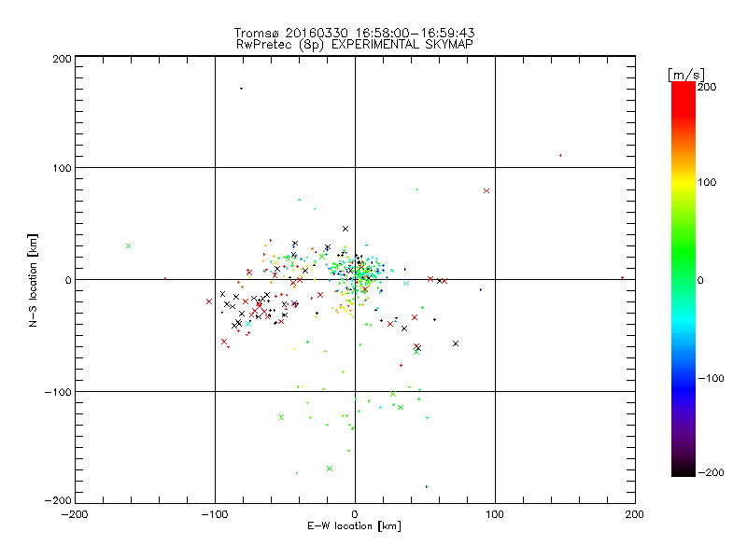
Task: Click the isolated green X at the far left
Action: (128, 246)
